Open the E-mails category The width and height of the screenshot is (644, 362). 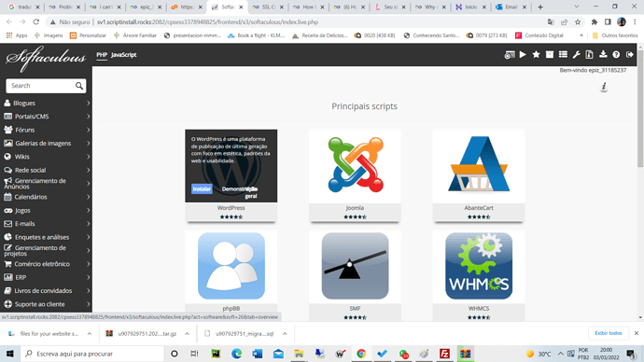[x=46, y=224]
